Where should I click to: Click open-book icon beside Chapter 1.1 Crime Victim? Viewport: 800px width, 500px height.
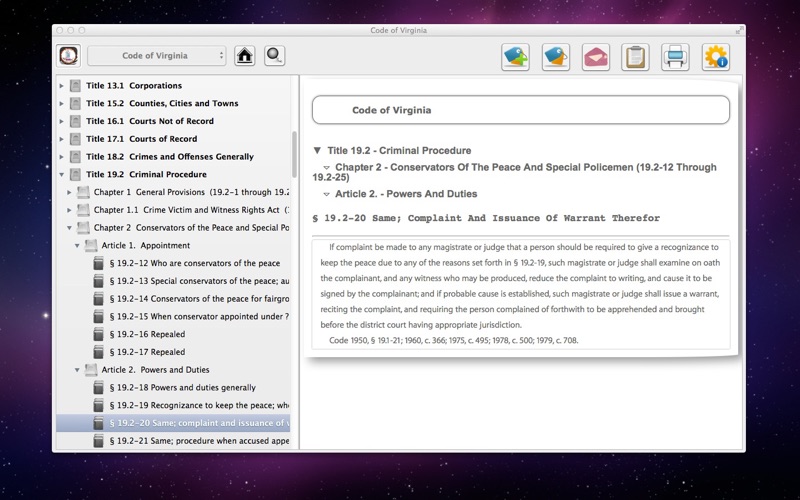pos(83,210)
